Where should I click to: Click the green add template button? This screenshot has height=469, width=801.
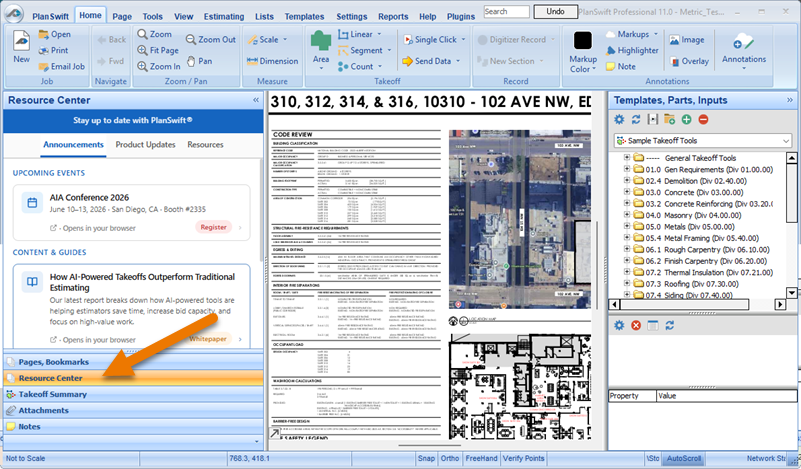click(x=687, y=120)
